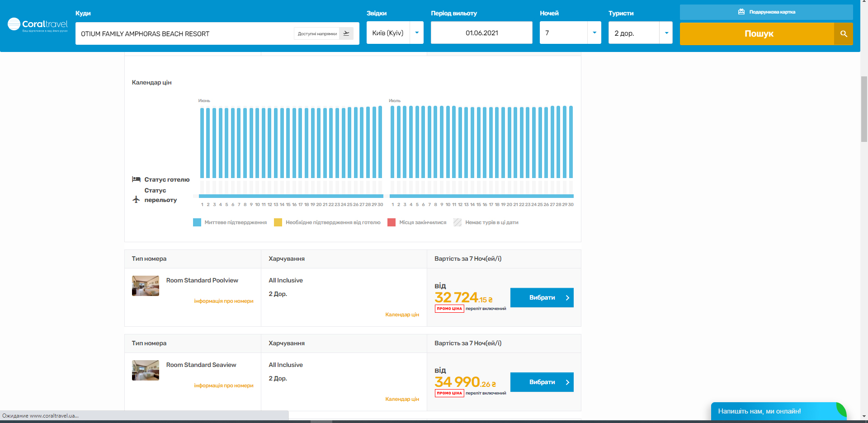
Task: Select the Room Standard Poolview Вибрати button
Action: pyautogui.click(x=542, y=298)
